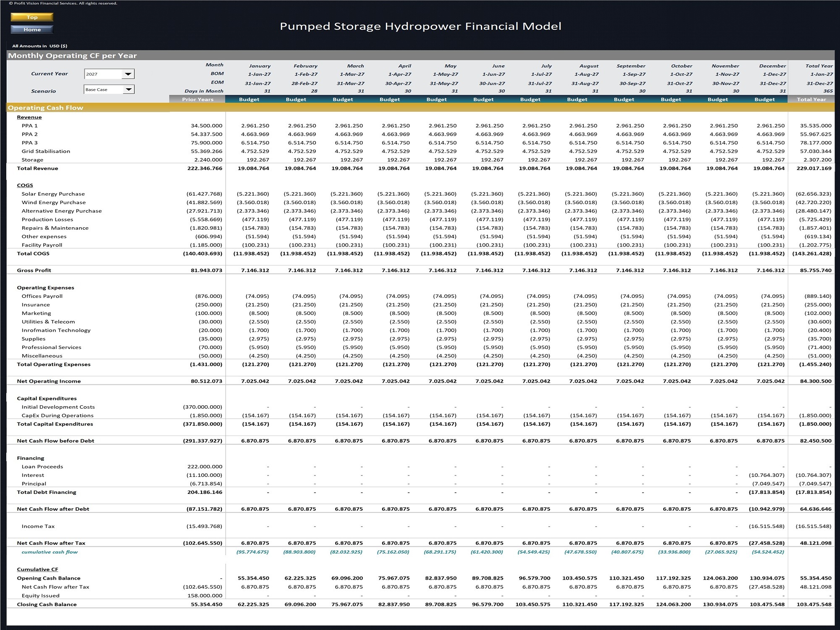Select the Total Year column header
840x630 pixels.
(x=811, y=99)
